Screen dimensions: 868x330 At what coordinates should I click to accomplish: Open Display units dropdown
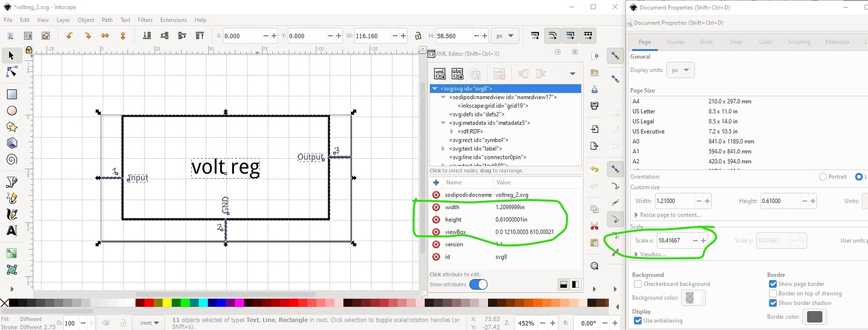[x=681, y=70]
